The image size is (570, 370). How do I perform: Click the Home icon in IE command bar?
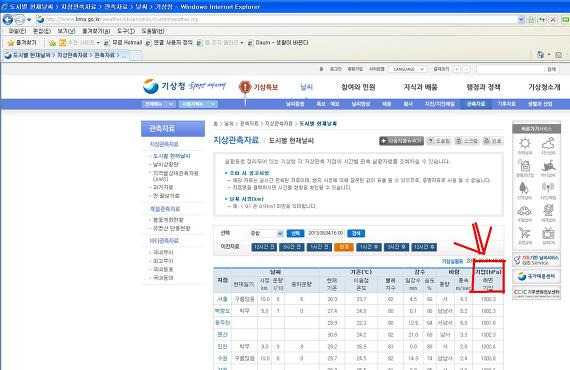tap(541, 55)
